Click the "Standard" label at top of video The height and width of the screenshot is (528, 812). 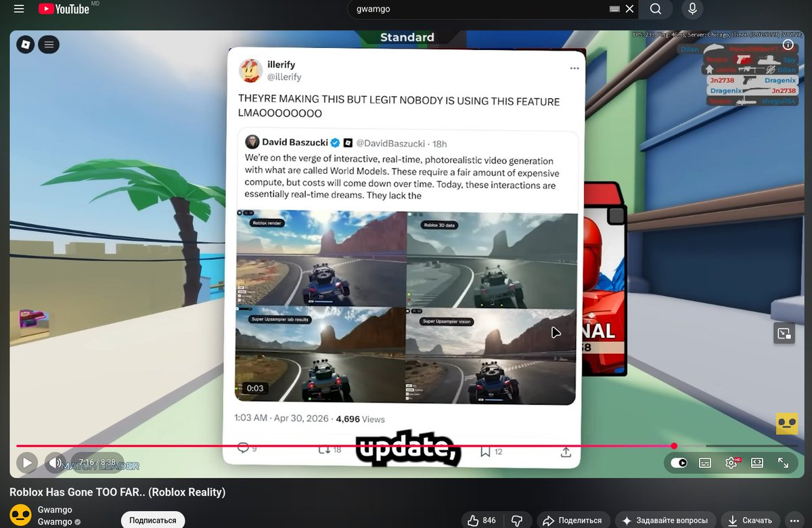click(407, 37)
